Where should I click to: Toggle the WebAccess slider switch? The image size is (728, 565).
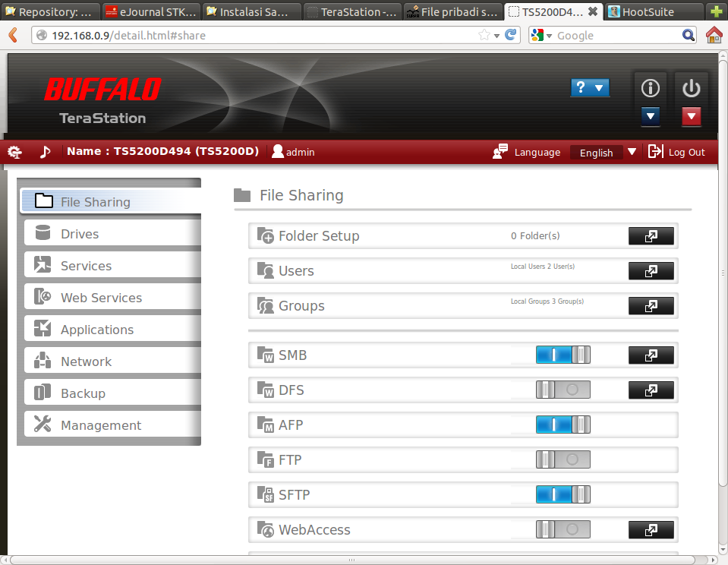coord(563,530)
